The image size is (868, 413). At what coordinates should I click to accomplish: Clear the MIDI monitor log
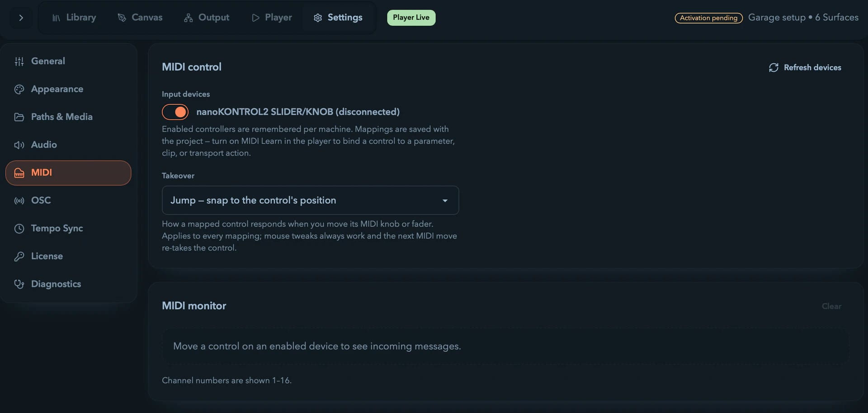[x=831, y=306]
